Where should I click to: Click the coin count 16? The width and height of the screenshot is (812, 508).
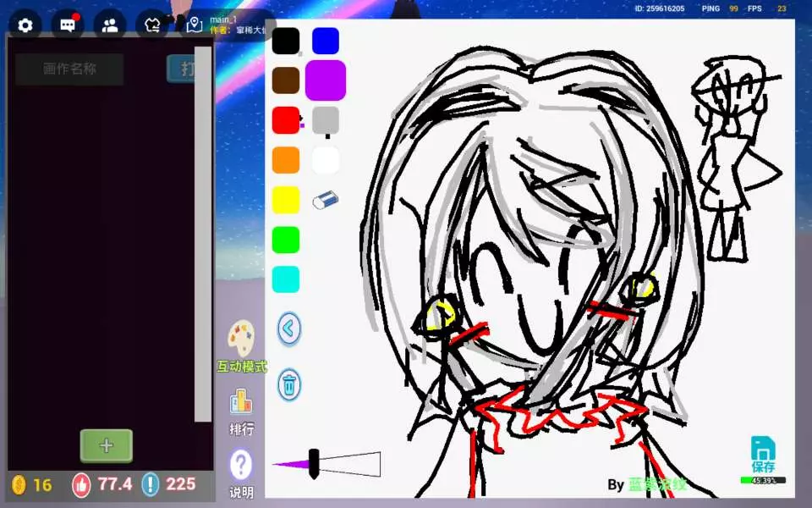tap(42, 484)
